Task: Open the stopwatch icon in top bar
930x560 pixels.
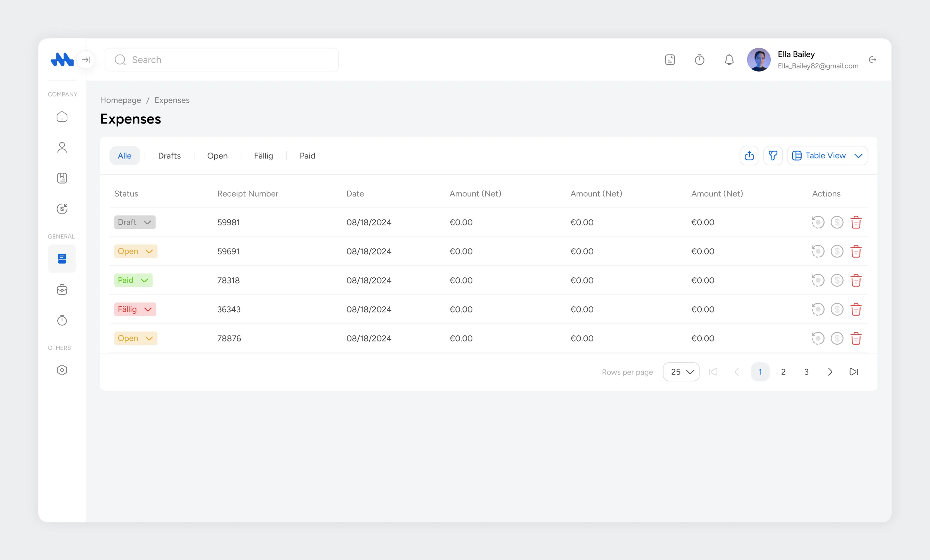Action: (x=699, y=60)
